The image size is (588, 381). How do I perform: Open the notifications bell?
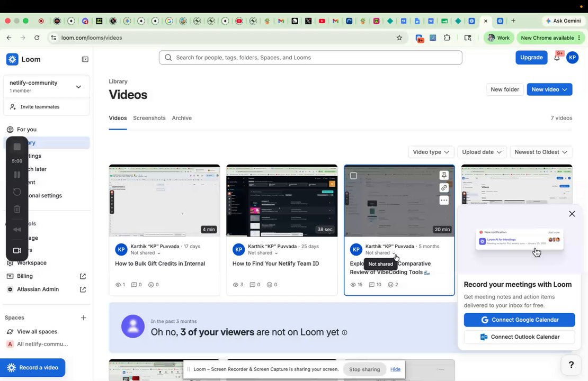point(557,58)
